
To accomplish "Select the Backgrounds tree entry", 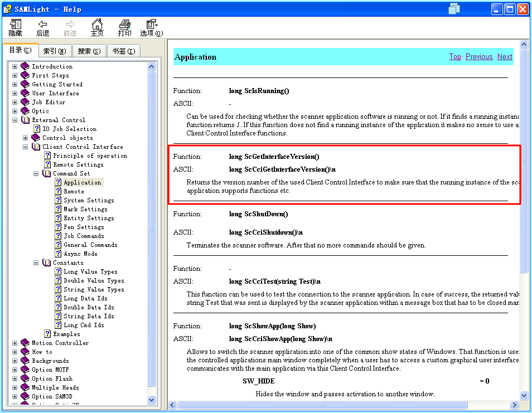I will pos(50,361).
